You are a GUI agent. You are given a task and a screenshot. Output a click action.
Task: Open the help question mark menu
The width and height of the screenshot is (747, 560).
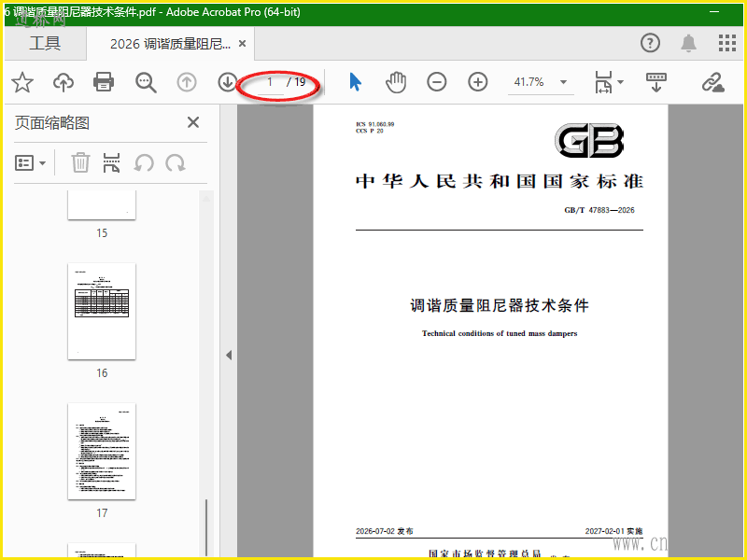(x=650, y=43)
